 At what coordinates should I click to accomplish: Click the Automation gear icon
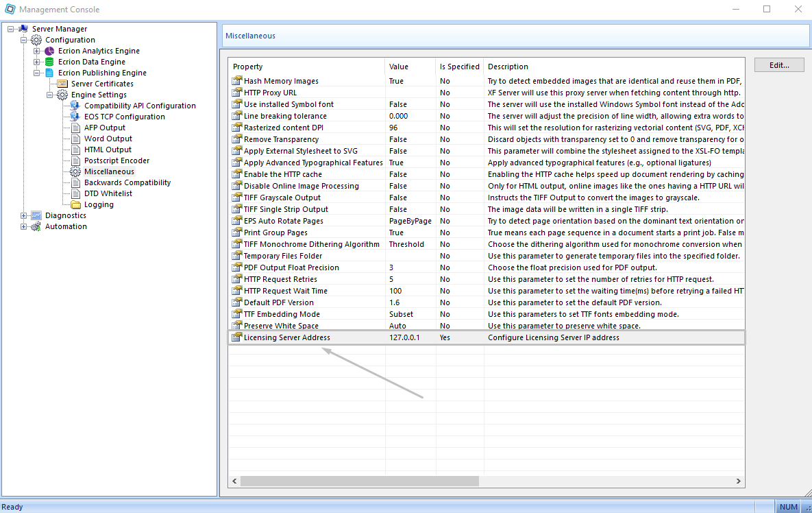pos(36,226)
